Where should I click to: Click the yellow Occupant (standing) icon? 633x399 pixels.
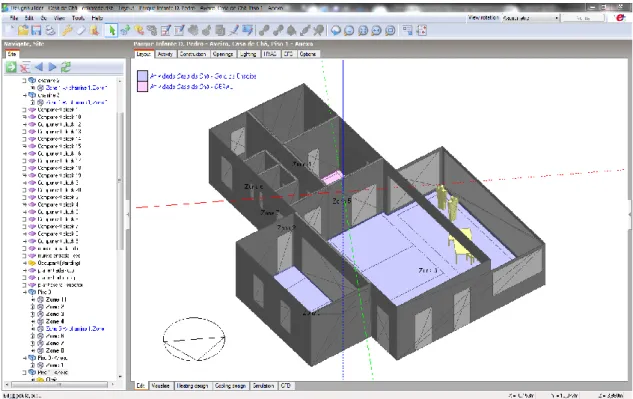[32, 263]
